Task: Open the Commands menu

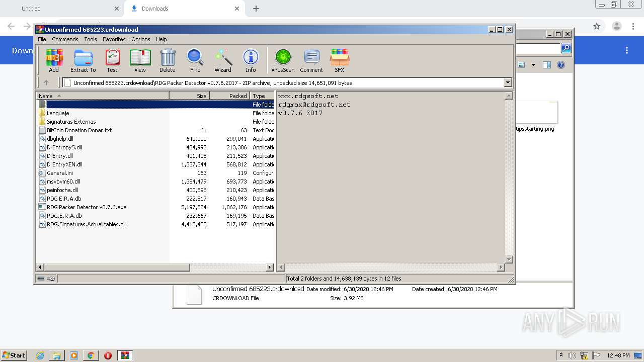Action: tap(65, 39)
